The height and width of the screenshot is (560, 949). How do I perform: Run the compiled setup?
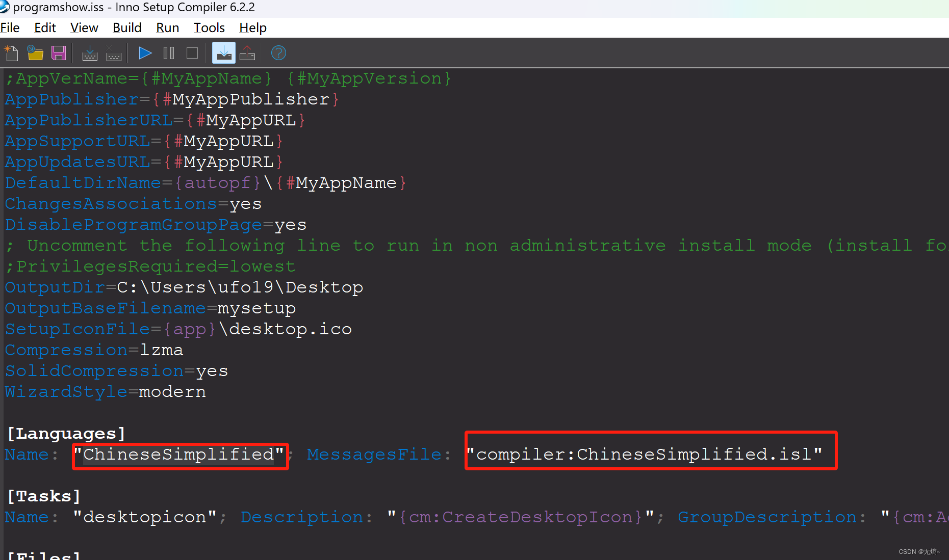[x=144, y=52]
